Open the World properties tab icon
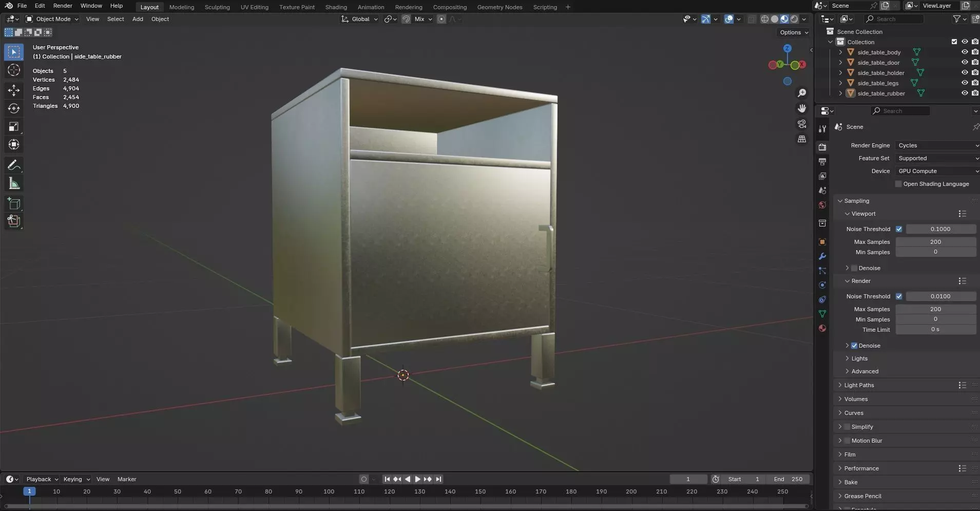The width and height of the screenshot is (980, 511). point(822,205)
